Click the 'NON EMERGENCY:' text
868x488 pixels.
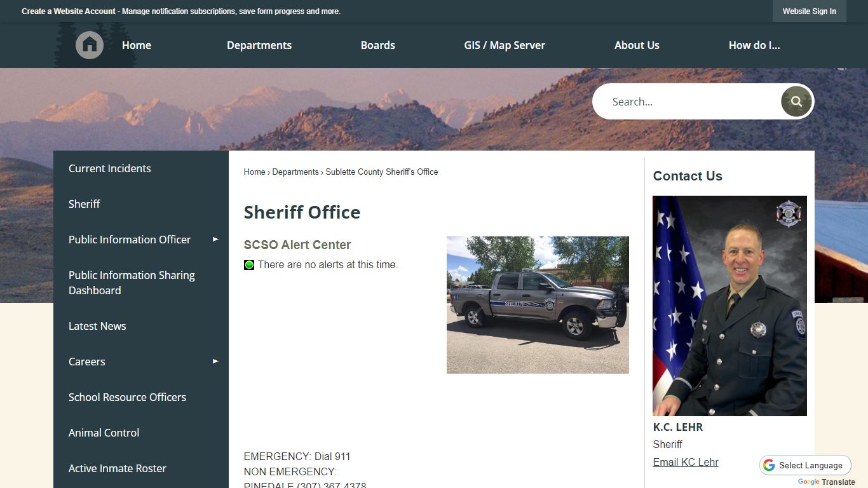pos(290,472)
